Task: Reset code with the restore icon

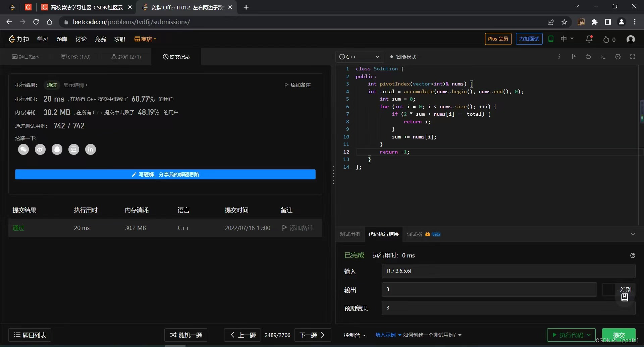Action: pyautogui.click(x=588, y=57)
